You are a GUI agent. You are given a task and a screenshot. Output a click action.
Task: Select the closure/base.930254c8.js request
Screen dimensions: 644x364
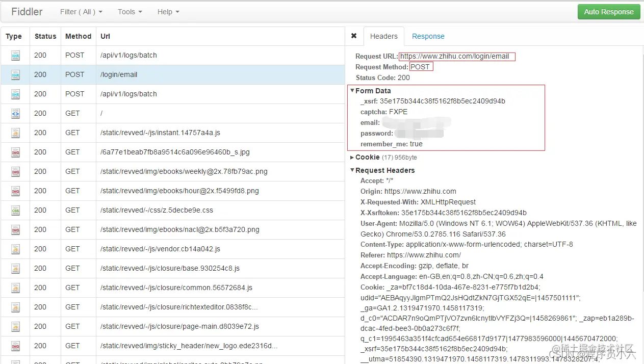coord(173,269)
